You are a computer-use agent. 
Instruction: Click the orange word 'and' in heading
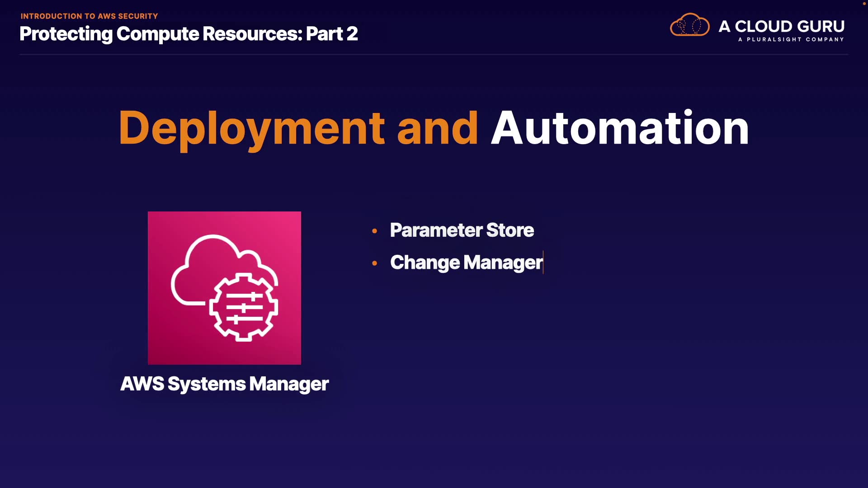coord(437,128)
